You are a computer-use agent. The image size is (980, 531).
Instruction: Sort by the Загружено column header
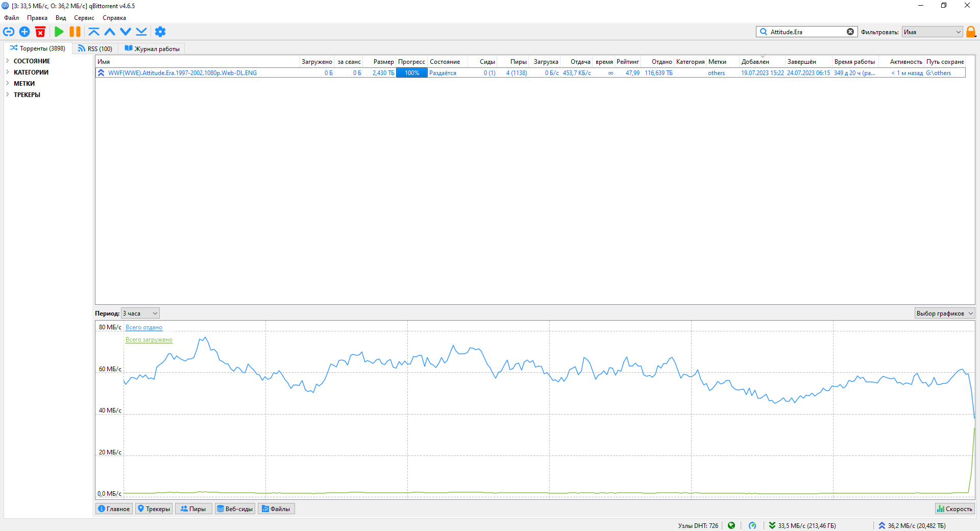point(316,62)
